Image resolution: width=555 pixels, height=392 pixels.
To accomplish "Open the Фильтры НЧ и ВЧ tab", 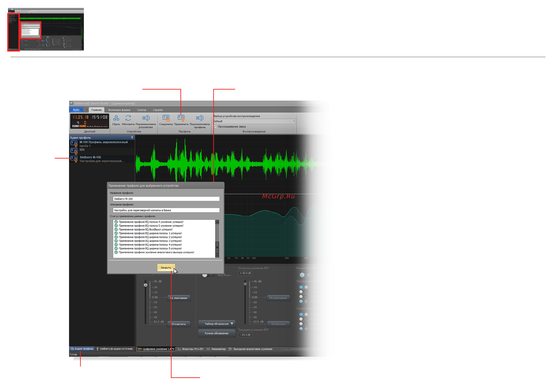I will click(190, 349).
